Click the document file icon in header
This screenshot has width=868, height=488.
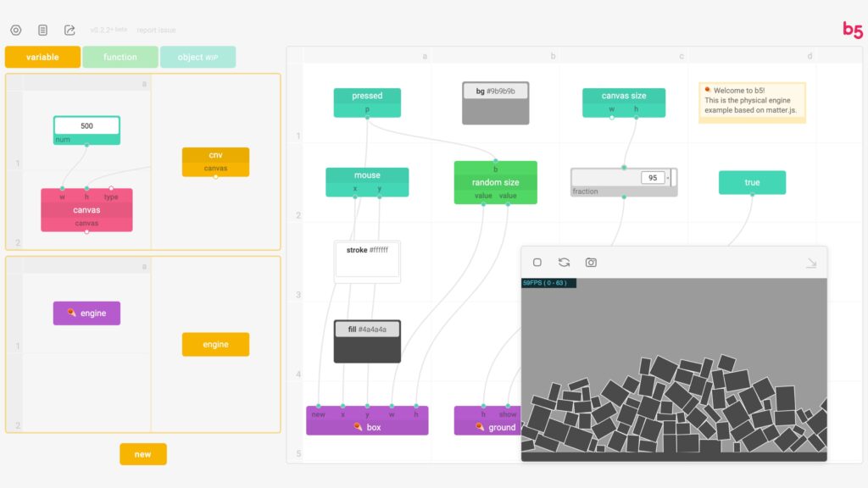(x=42, y=30)
